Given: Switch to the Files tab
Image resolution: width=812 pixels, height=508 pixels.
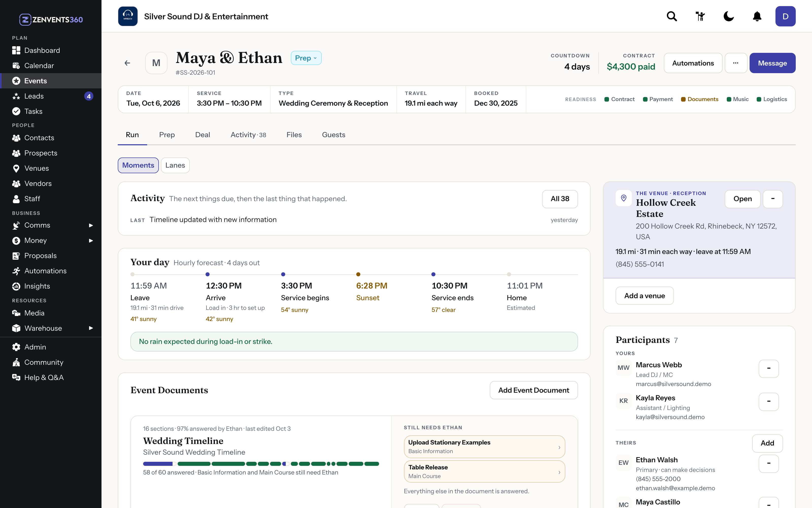Looking at the screenshot, I should 294,135.
